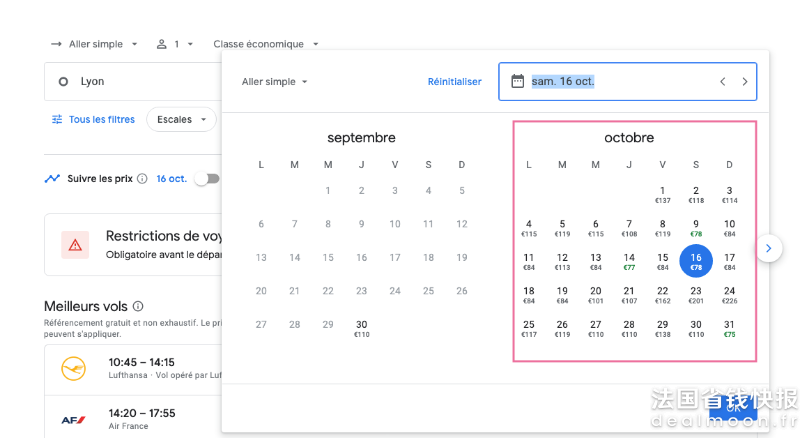Select 1 octobre priced €137

662,194
